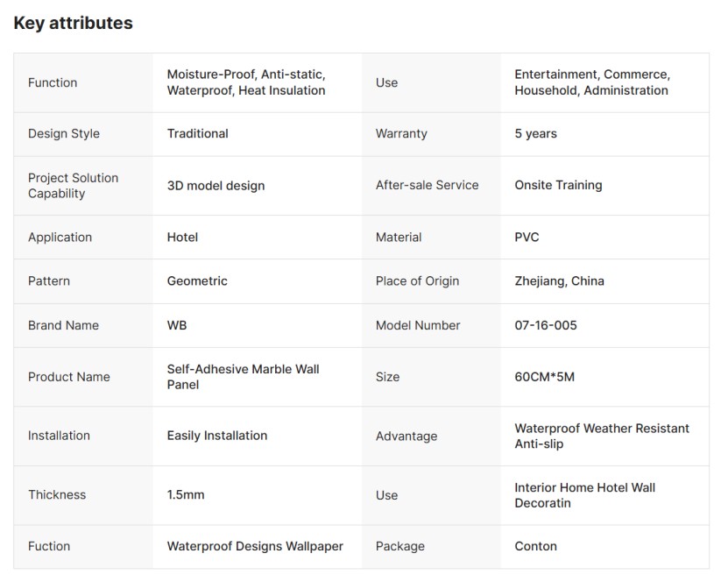Select the model number 07-16-005

click(546, 325)
